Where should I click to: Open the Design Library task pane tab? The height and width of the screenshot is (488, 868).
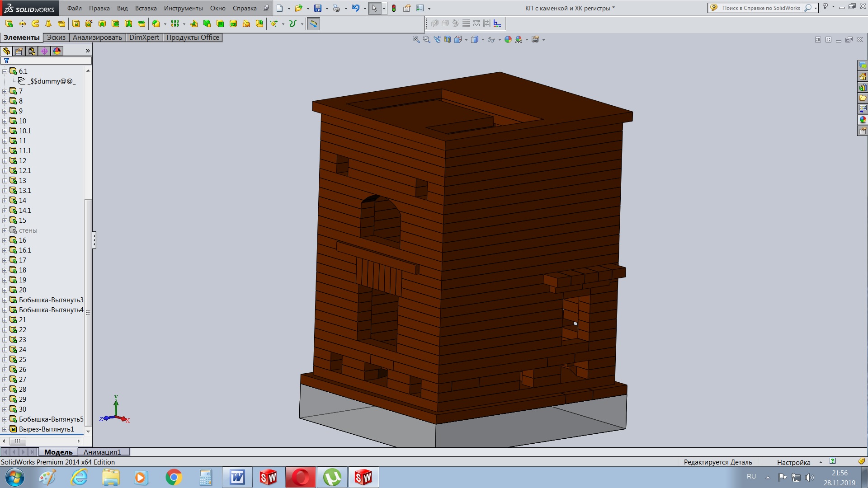coord(863,87)
